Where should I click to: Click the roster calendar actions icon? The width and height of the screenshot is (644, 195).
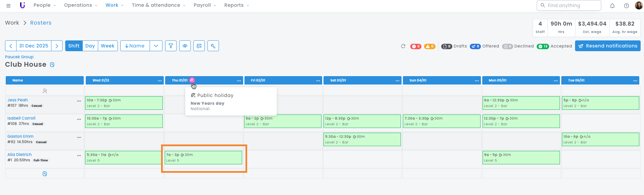point(199,46)
